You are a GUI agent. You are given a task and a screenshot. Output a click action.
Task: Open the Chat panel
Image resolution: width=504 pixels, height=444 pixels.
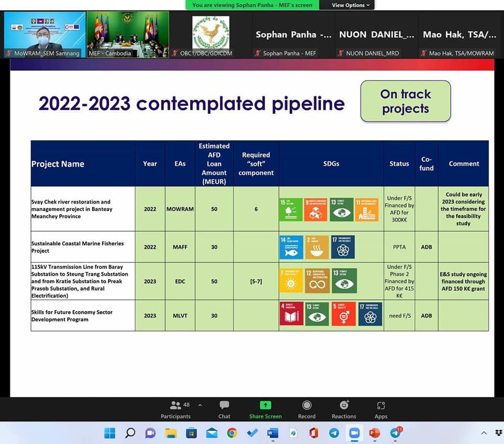click(x=224, y=409)
